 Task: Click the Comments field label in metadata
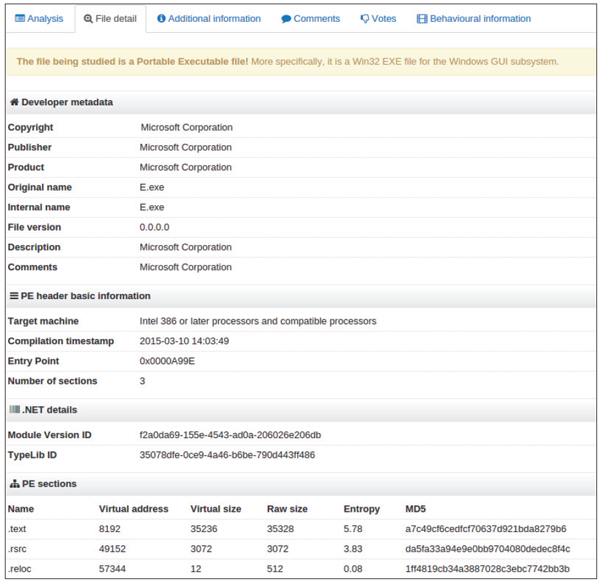[33, 267]
